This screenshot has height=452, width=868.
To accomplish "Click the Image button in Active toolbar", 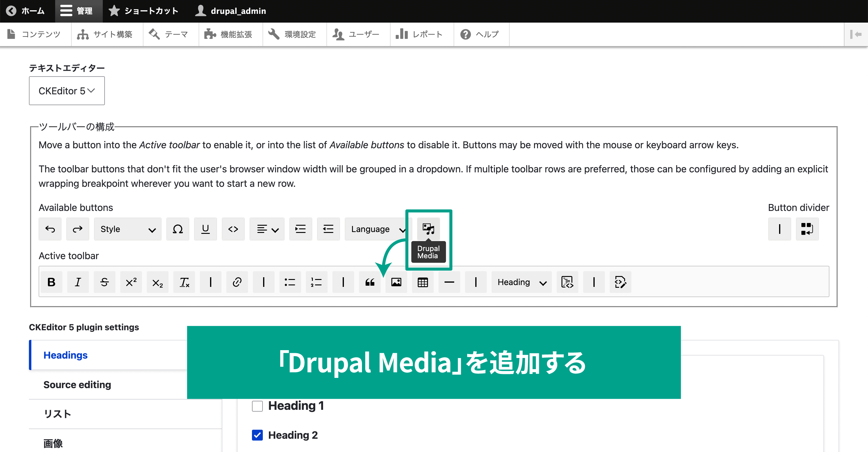I will pos(396,282).
